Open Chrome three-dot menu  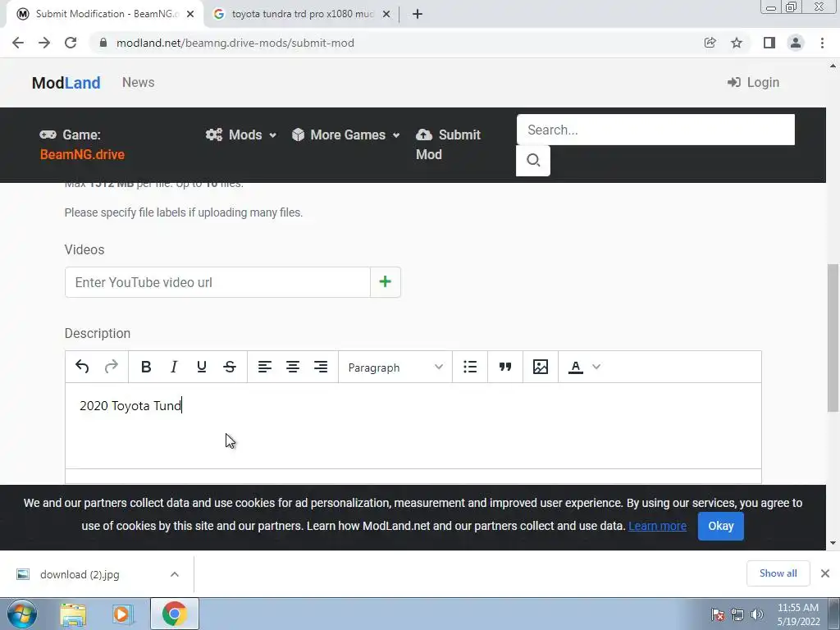(822, 43)
